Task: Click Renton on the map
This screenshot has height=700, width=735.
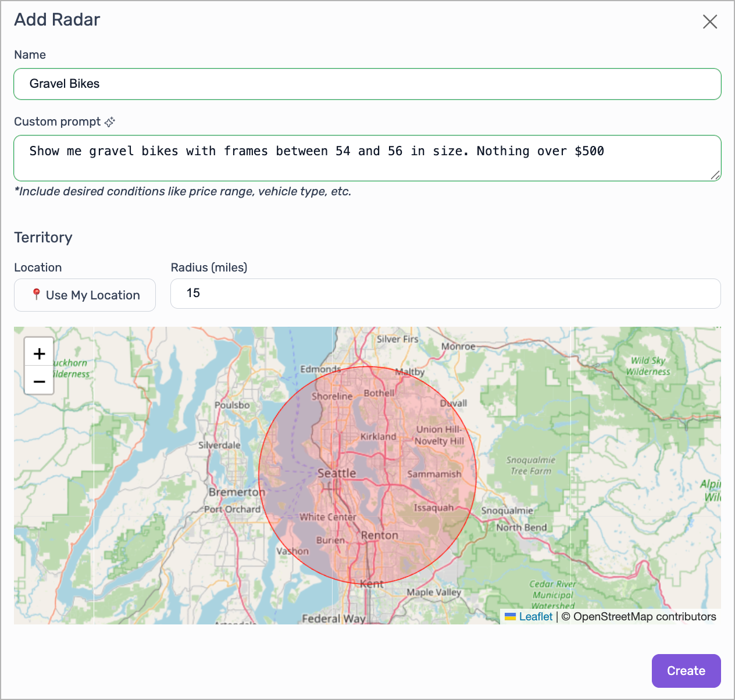Action: click(379, 535)
